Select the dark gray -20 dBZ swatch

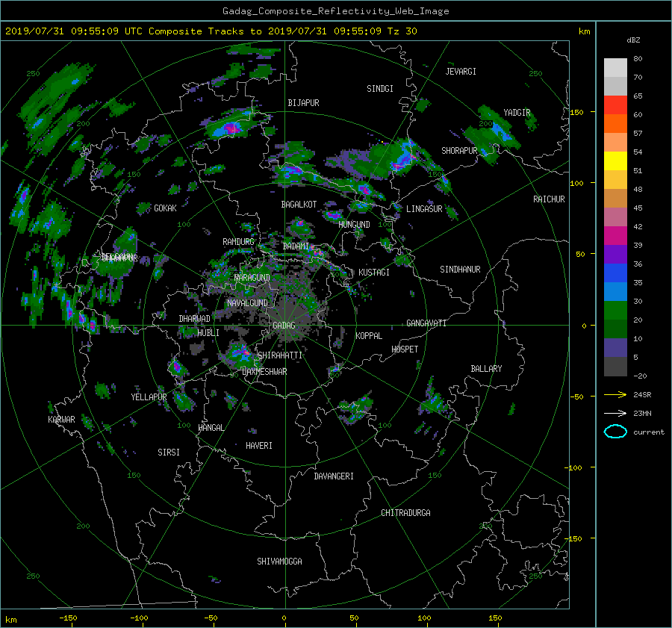click(615, 366)
